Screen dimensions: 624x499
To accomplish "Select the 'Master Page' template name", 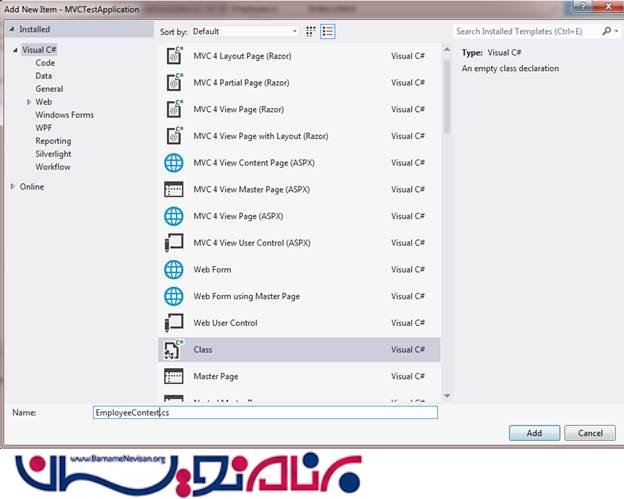I will pos(216,376).
